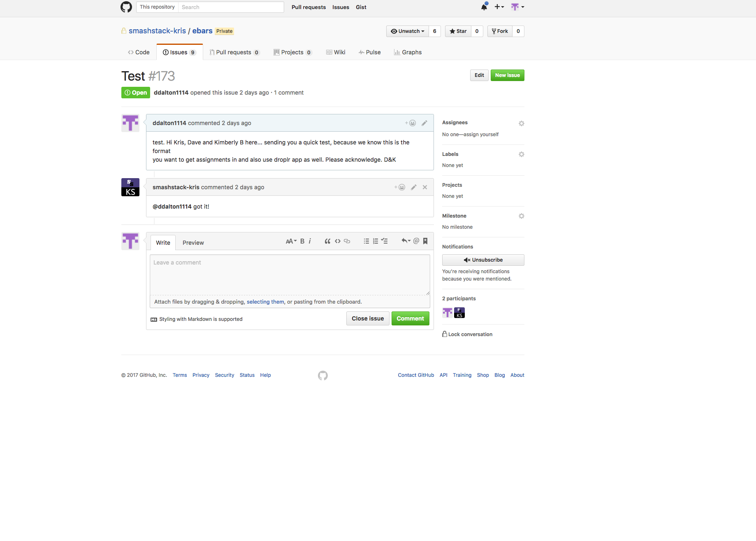The width and height of the screenshot is (756, 541).
Task: Open the watchers count 6
Action: point(435,31)
